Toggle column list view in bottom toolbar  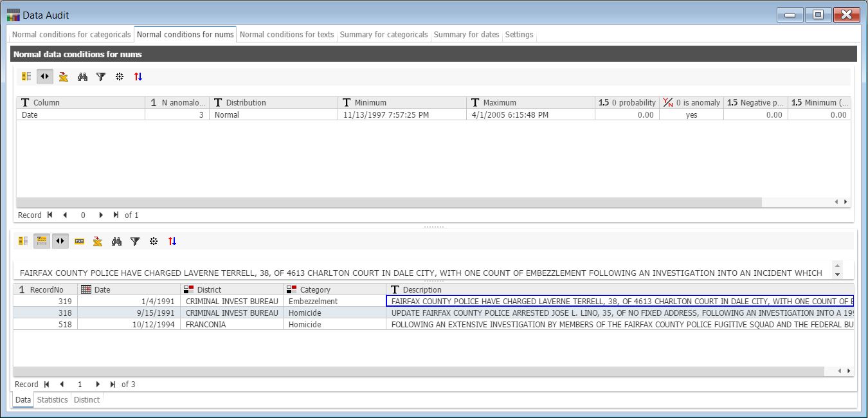point(23,241)
